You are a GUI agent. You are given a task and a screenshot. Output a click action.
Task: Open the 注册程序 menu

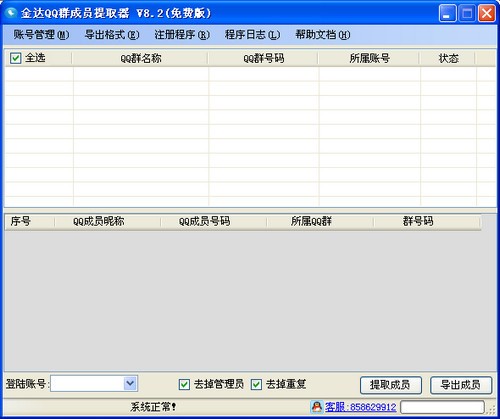point(182,35)
